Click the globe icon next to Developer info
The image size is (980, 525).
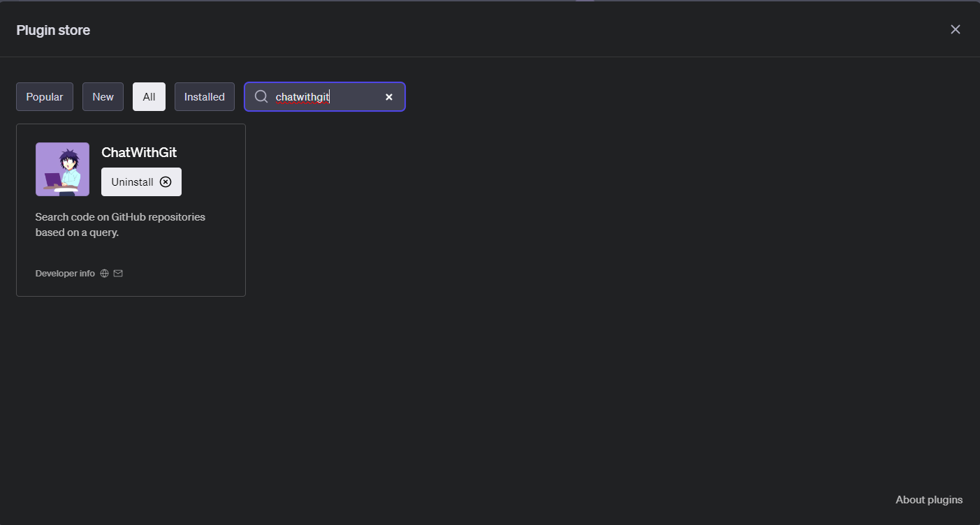(104, 273)
